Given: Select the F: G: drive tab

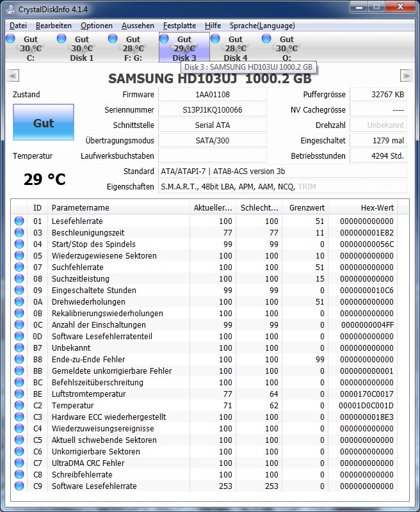Looking at the screenshot, I should click(133, 47).
